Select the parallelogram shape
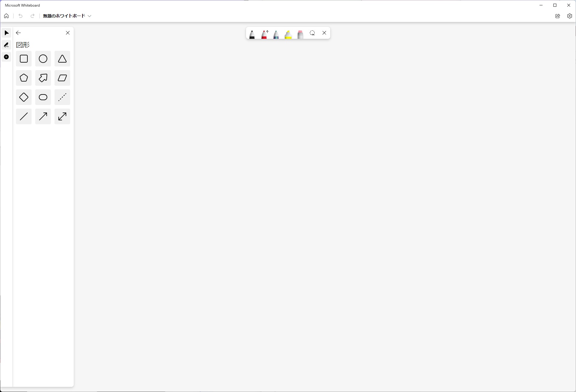This screenshot has width=576, height=392. point(62,78)
